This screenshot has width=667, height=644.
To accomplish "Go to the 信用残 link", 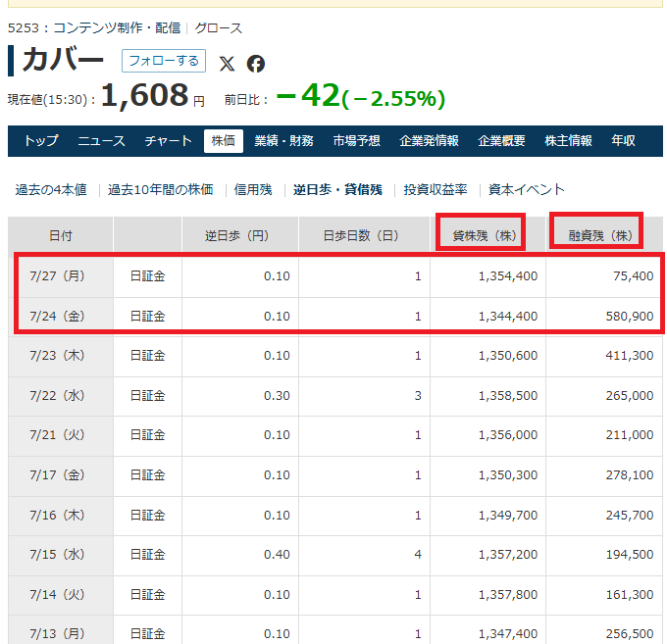I will pyautogui.click(x=253, y=189).
